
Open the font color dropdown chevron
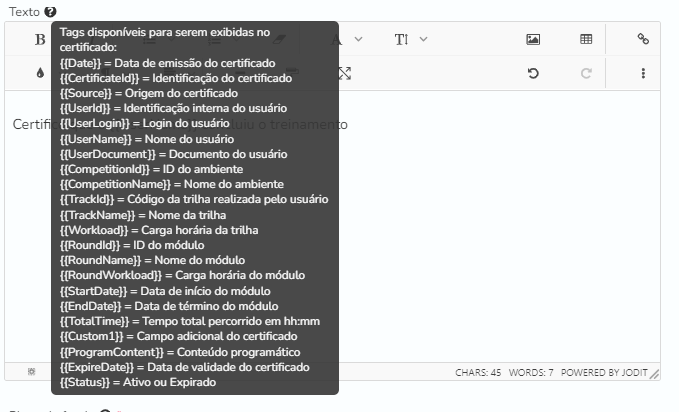[x=358, y=39]
